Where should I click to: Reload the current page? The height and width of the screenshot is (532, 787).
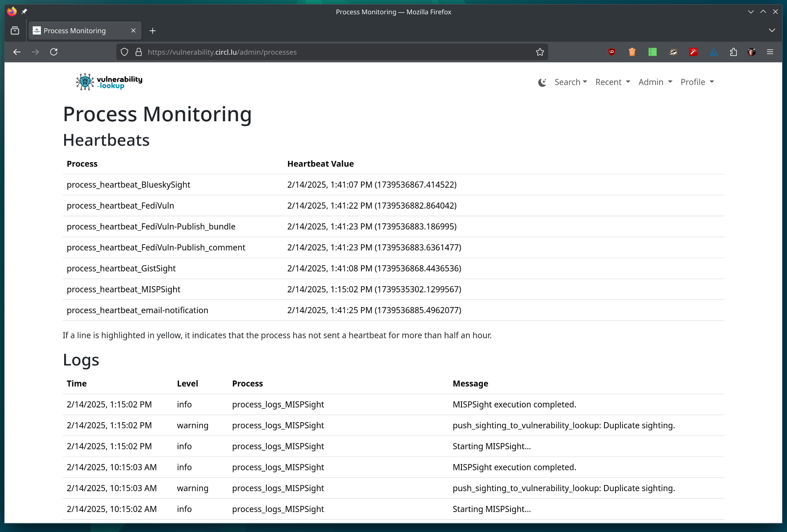coord(54,52)
